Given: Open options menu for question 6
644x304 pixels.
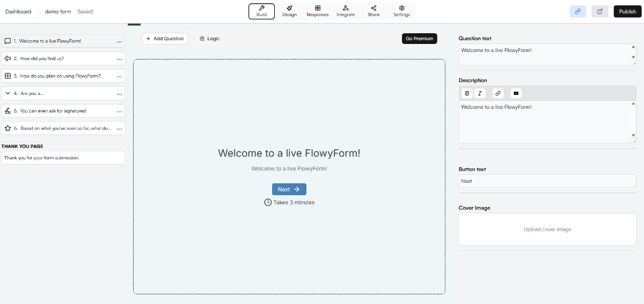Looking at the screenshot, I should point(119,129).
